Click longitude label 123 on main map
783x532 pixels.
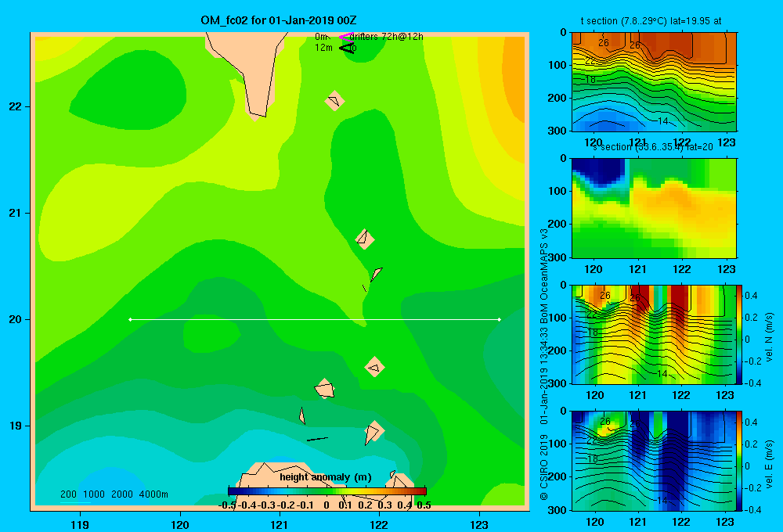tap(479, 524)
